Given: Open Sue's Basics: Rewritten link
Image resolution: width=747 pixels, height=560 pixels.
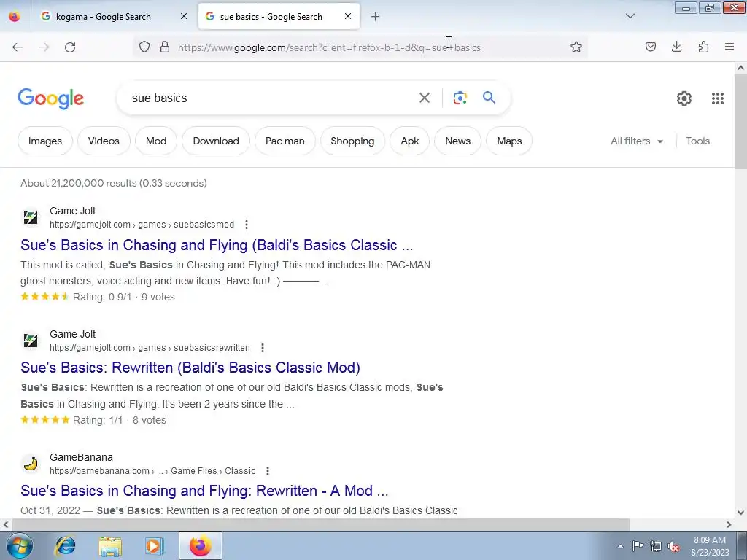Looking at the screenshot, I should click(190, 367).
